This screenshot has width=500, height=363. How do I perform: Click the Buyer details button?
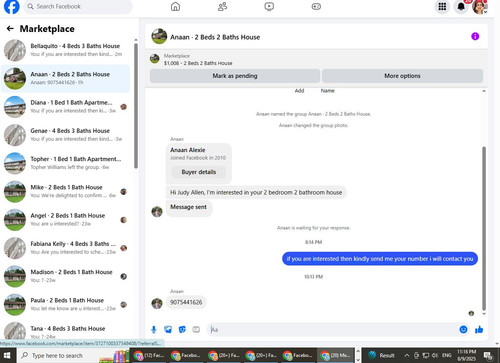[199, 172]
